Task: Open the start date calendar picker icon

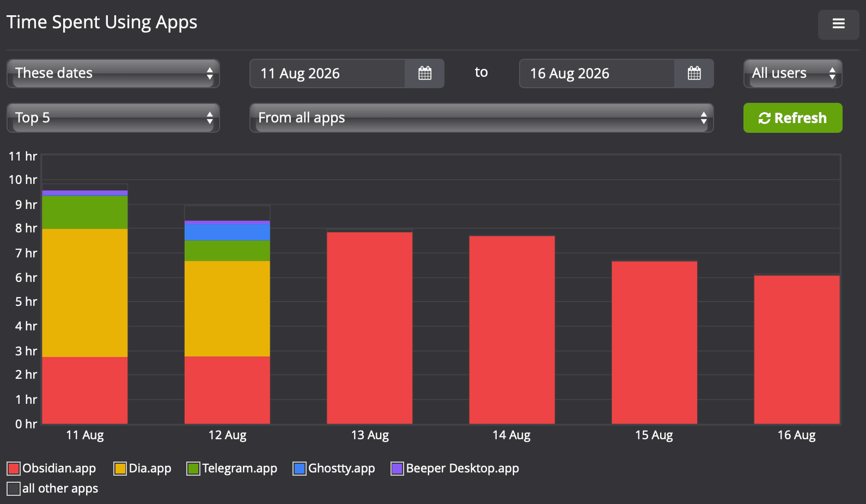Action: pos(424,73)
